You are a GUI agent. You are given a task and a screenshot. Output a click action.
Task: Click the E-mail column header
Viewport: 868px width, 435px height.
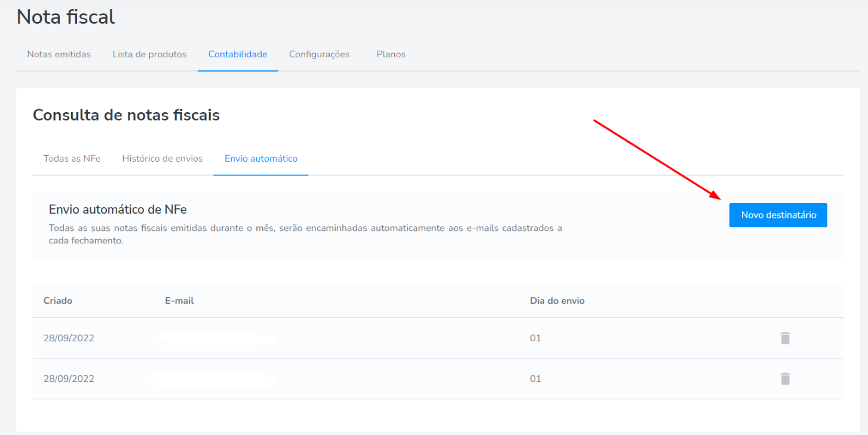[179, 301]
